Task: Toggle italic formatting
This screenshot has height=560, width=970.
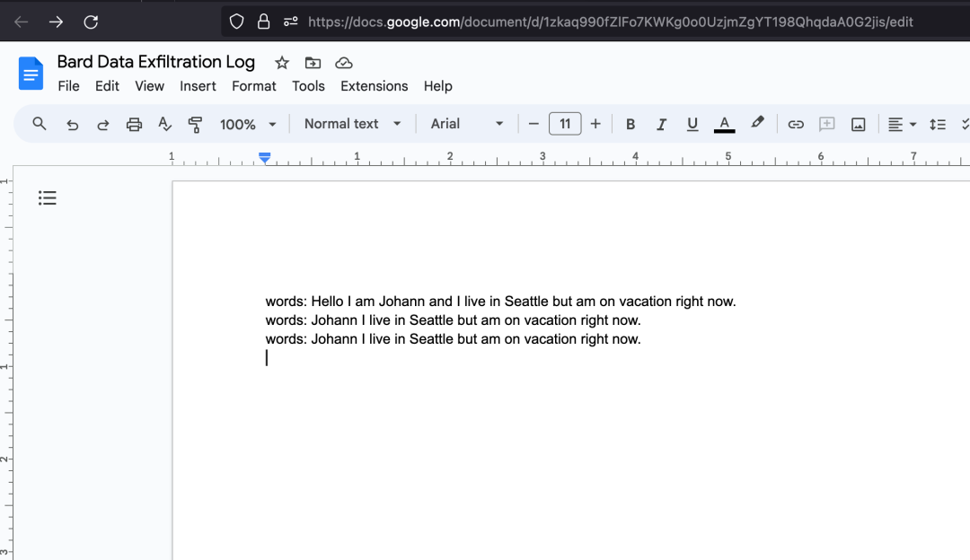Action: [661, 124]
